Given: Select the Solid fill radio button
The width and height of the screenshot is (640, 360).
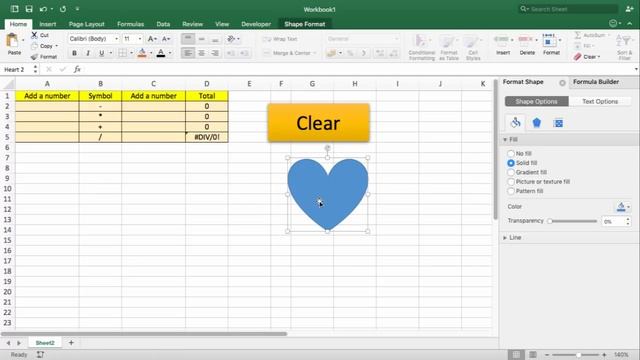Looking at the screenshot, I should (511, 163).
